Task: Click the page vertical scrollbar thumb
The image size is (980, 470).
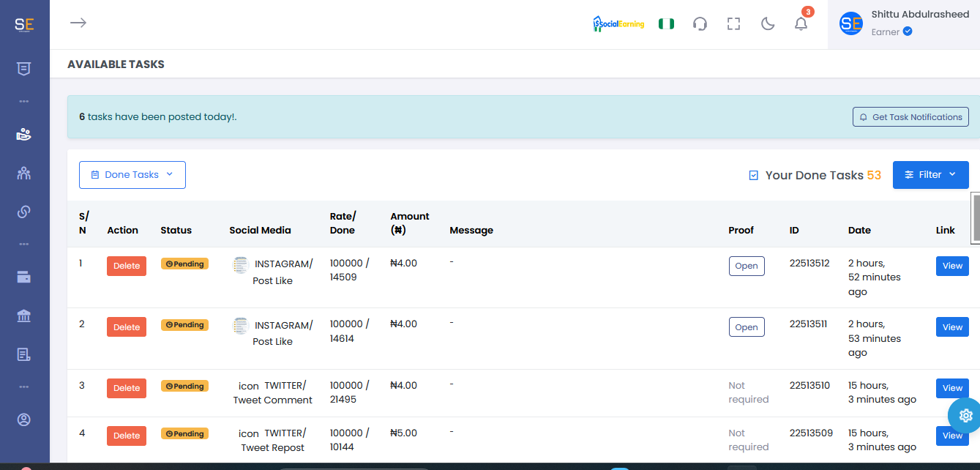Action: tap(976, 217)
